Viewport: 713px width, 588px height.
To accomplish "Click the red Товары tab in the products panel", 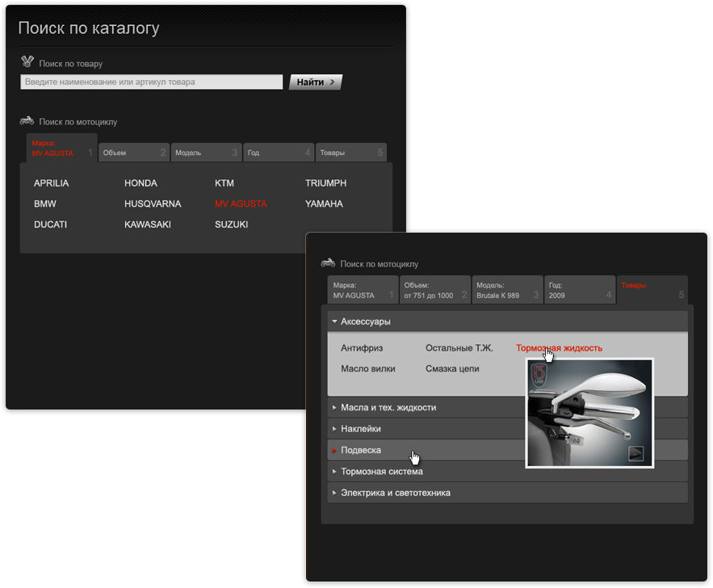I will (x=652, y=290).
